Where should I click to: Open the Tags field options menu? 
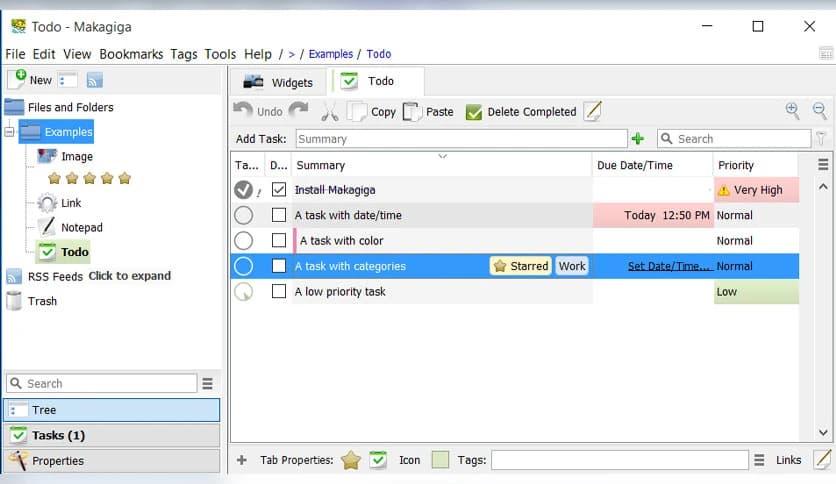click(759, 459)
